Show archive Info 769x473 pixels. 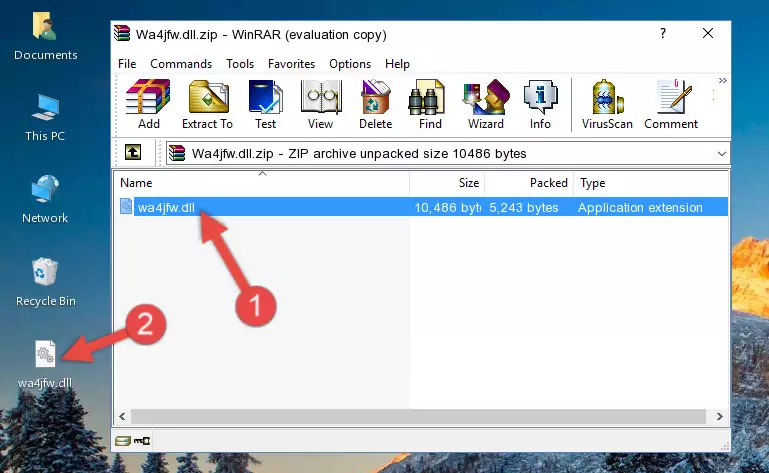click(x=540, y=105)
